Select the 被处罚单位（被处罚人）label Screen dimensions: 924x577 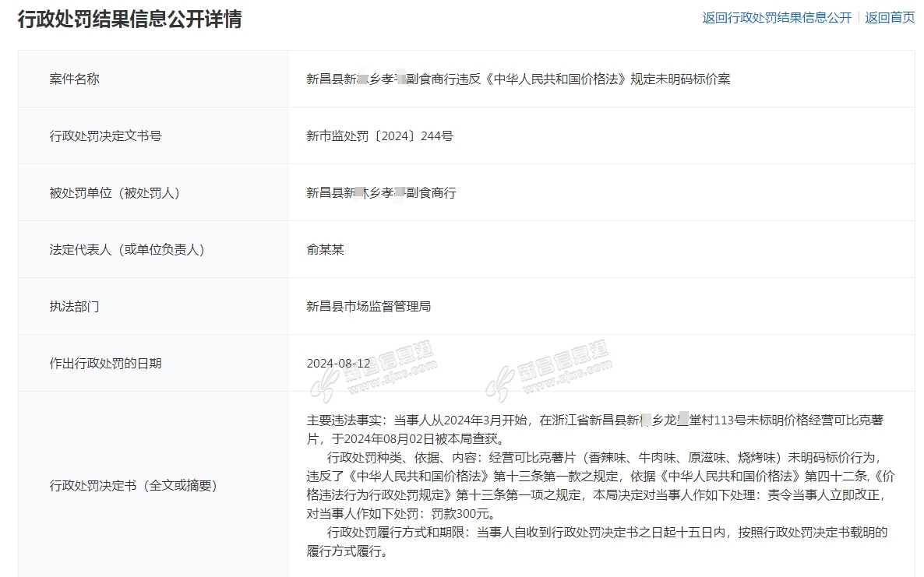click(x=114, y=192)
